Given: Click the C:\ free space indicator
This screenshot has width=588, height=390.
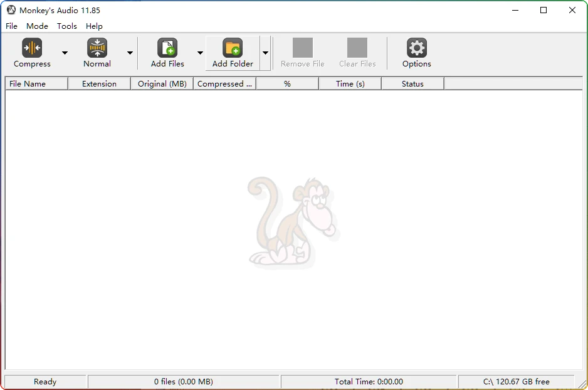Looking at the screenshot, I should click(x=516, y=381).
